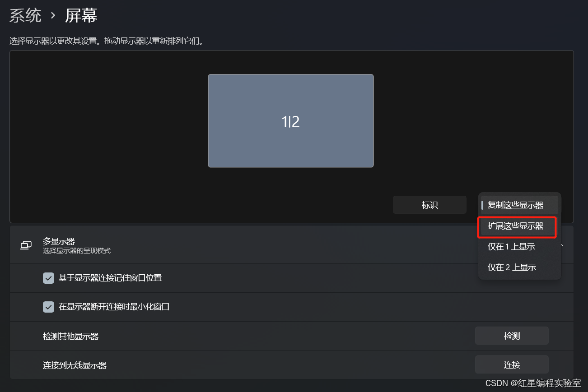Select the 1|2 monitor rectangle
Image resolution: width=588 pixels, height=392 pixels.
(x=291, y=121)
